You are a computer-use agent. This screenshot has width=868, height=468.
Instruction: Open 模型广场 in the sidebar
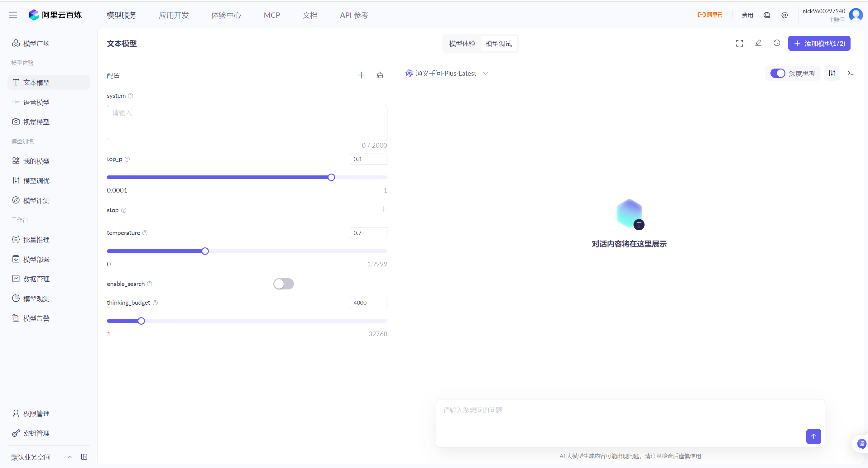[x=36, y=43]
